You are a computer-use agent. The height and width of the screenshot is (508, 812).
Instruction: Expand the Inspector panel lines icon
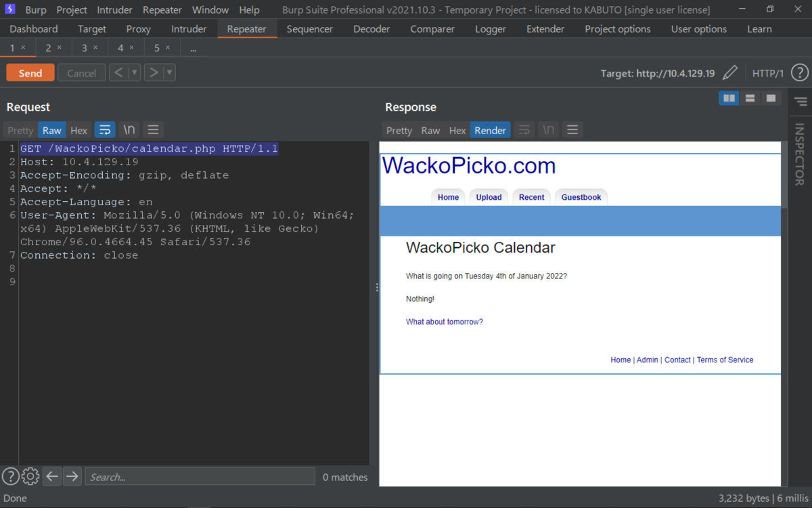800,102
